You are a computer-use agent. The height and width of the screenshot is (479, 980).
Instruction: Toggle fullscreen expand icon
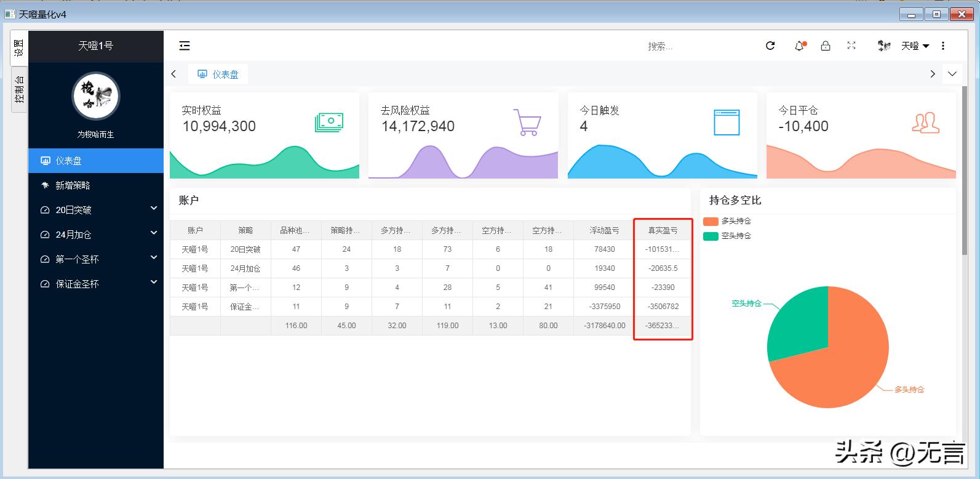(x=851, y=46)
